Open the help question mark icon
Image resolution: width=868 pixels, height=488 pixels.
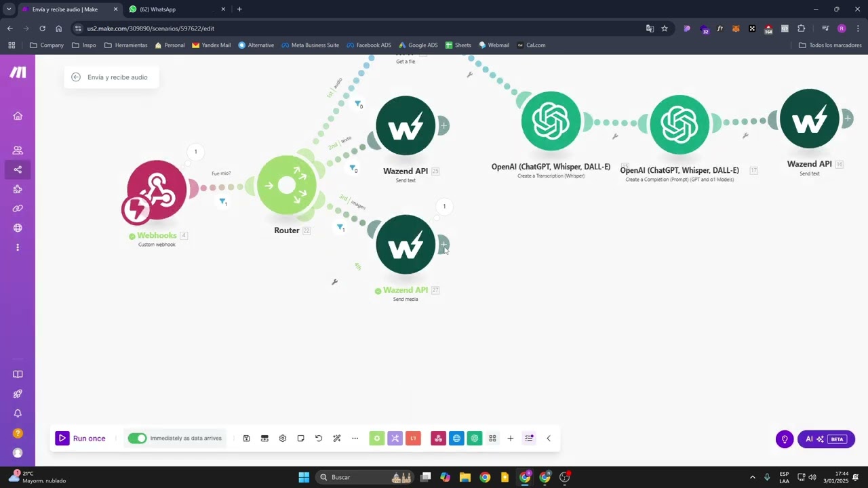(18, 433)
